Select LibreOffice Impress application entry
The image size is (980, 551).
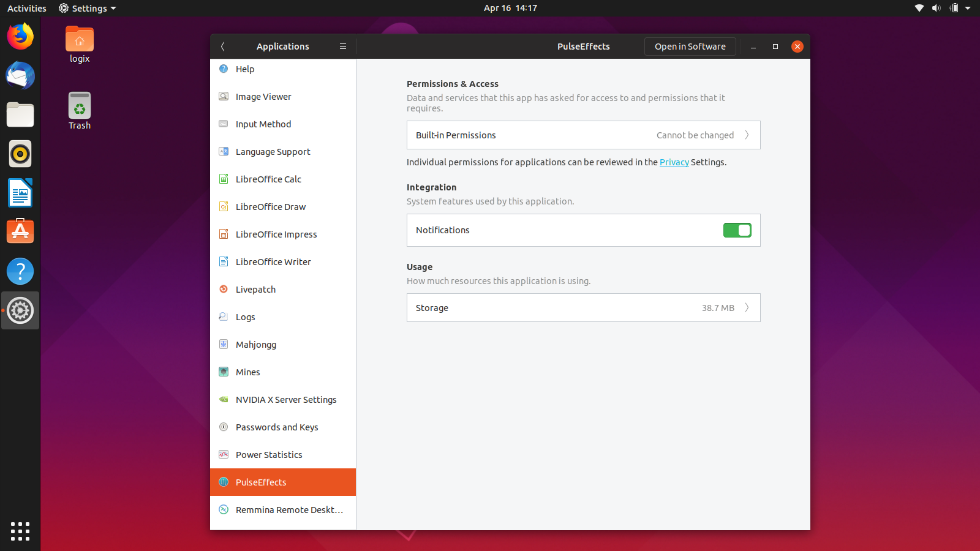click(276, 234)
